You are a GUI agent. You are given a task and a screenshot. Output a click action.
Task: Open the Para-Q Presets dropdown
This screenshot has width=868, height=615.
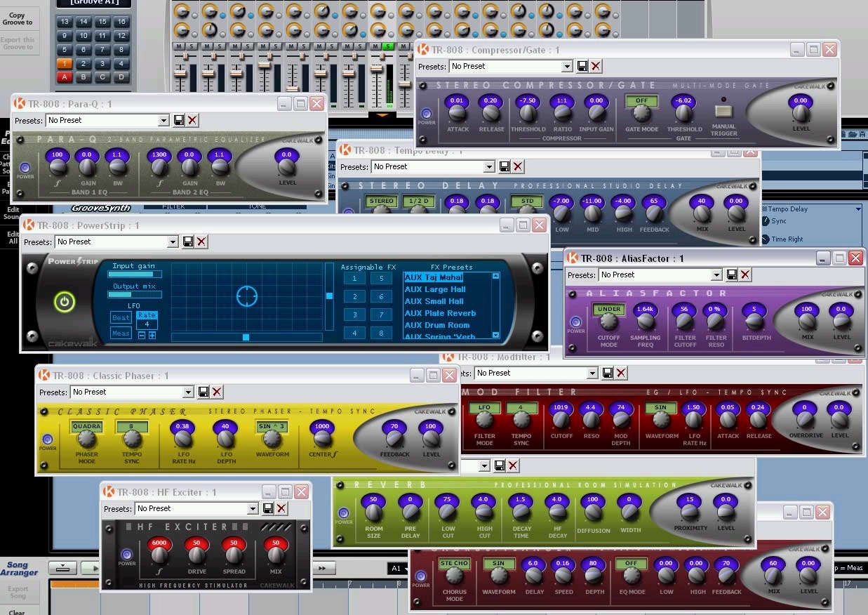pyautogui.click(x=163, y=121)
